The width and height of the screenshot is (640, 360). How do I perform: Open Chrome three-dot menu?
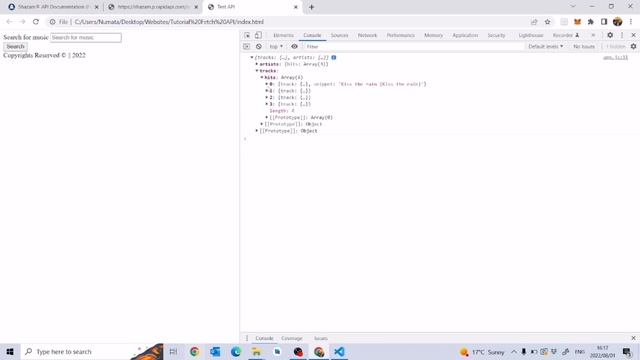pyautogui.click(x=631, y=22)
